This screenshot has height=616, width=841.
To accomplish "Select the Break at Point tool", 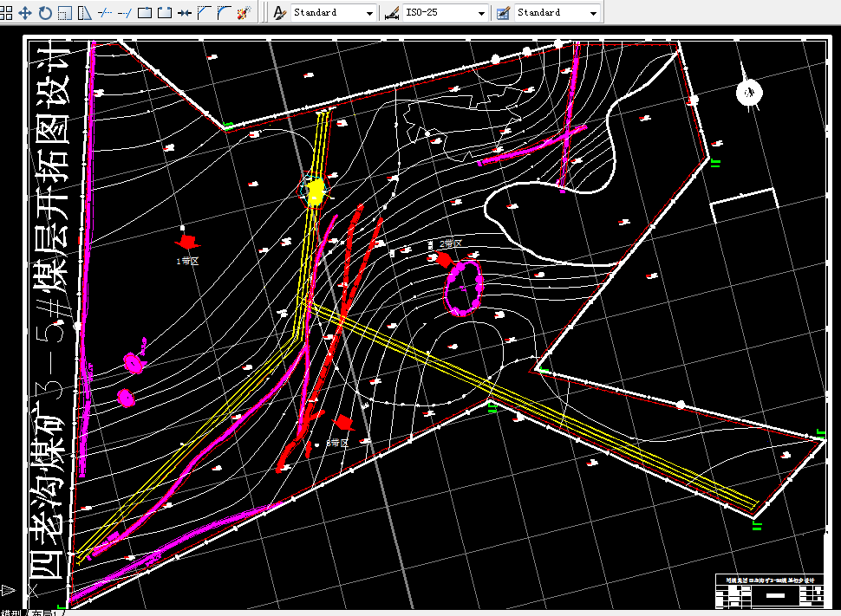I will 144,12.
